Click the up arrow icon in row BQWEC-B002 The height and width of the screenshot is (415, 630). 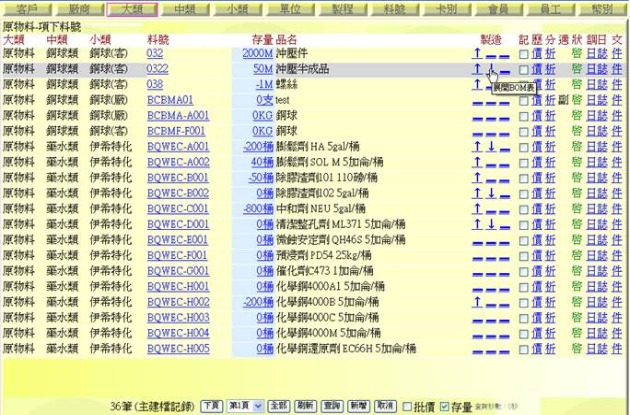coord(477,194)
